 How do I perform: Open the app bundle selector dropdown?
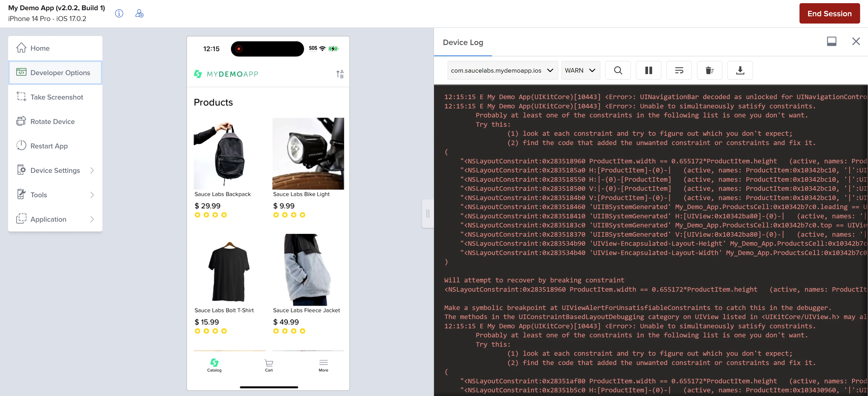tap(502, 70)
